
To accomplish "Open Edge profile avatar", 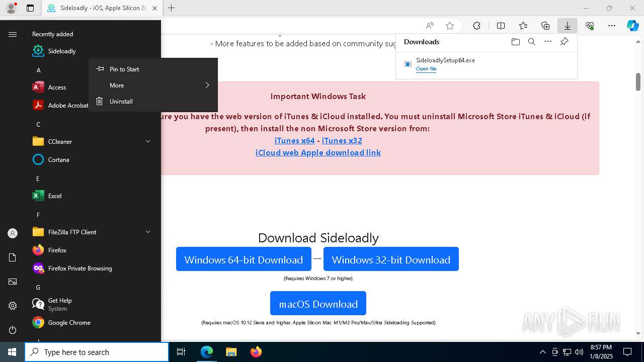I will point(11,8).
